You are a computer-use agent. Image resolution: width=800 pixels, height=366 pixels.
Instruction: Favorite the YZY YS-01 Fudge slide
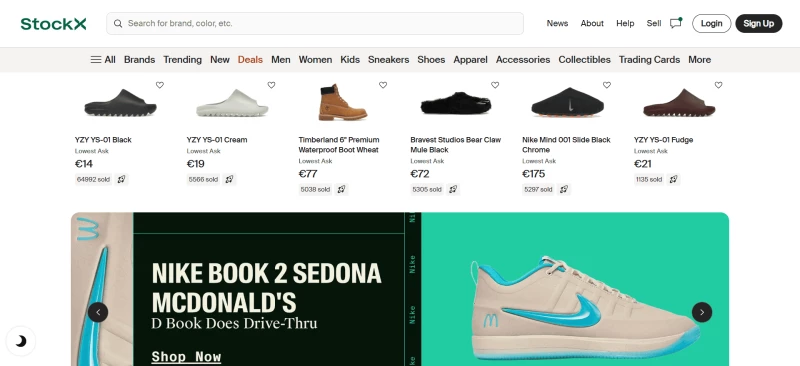point(718,85)
